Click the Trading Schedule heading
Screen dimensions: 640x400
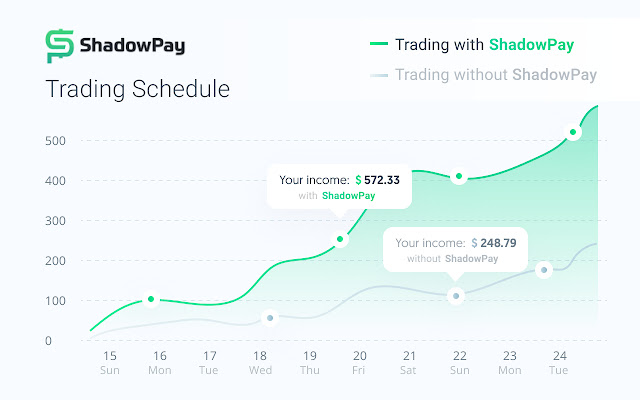tap(138, 89)
